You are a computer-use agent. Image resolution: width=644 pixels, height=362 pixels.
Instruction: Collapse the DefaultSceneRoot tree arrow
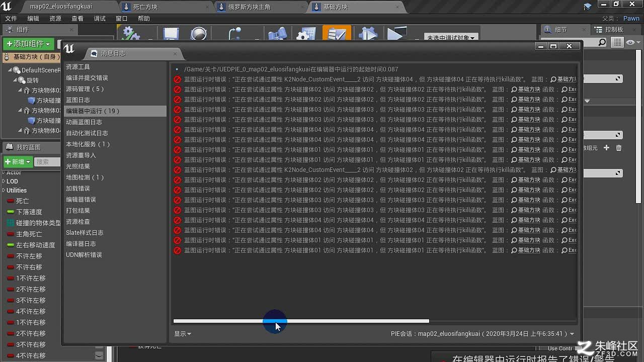10,70
